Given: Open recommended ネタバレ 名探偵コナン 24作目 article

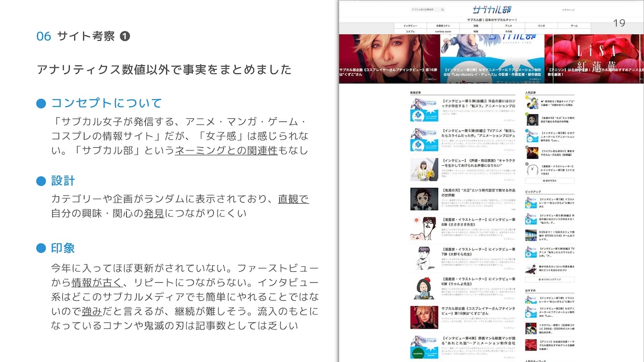Looking at the screenshot, I should click(x=557, y=329).
